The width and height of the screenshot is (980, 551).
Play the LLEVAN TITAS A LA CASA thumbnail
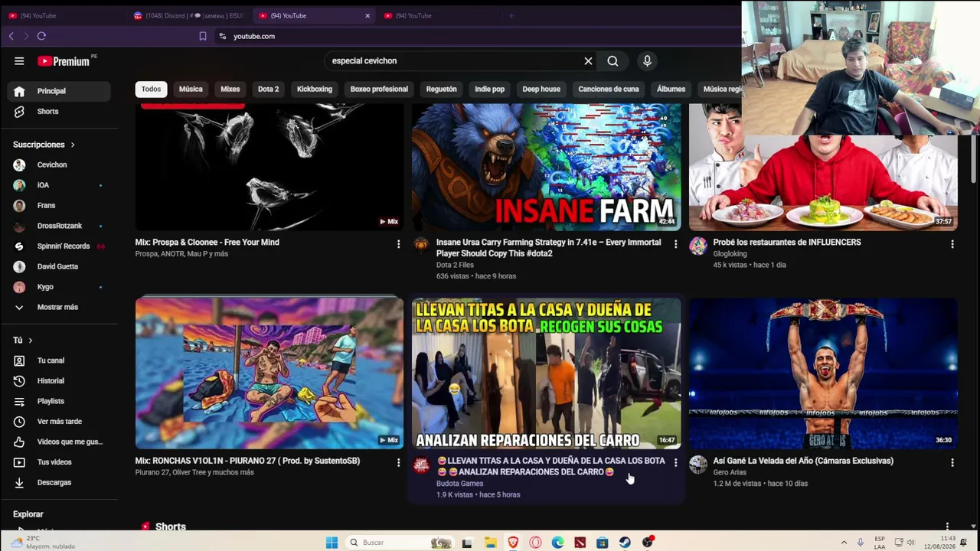click(546, 373)
